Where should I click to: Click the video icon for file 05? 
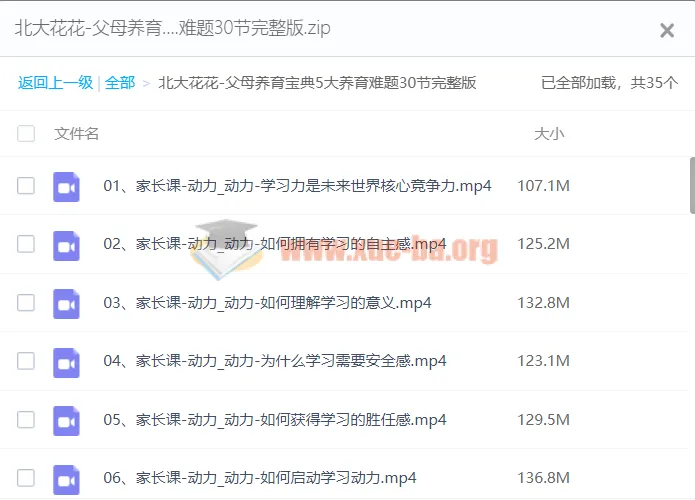pos(66,420)
